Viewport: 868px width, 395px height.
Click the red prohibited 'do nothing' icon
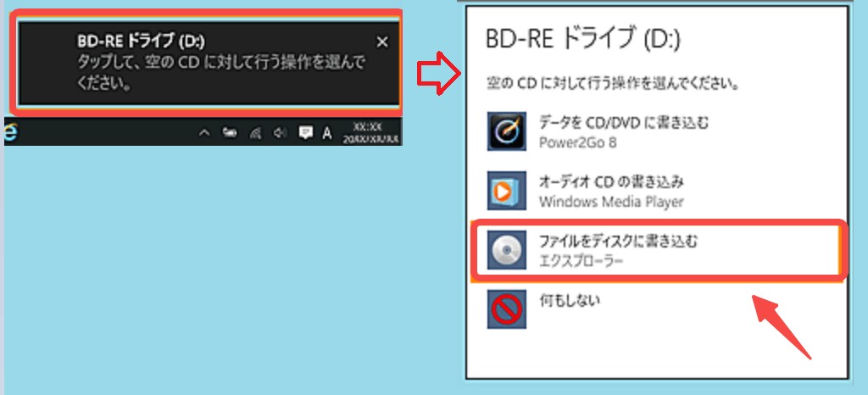pos(506,308)
